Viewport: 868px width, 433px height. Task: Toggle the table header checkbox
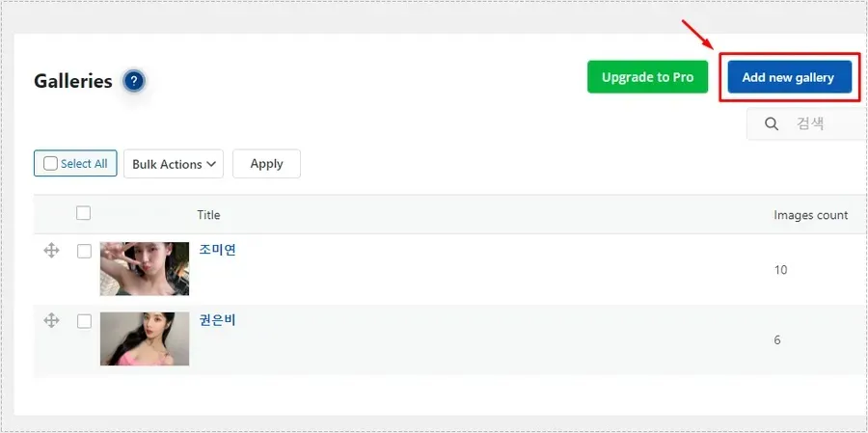click(x=84, y=213)
